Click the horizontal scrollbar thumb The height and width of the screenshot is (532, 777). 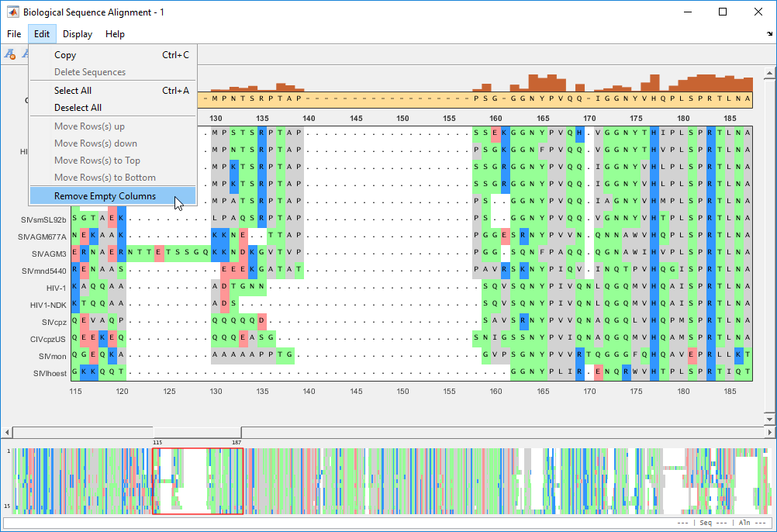click(x=197, y=432)
